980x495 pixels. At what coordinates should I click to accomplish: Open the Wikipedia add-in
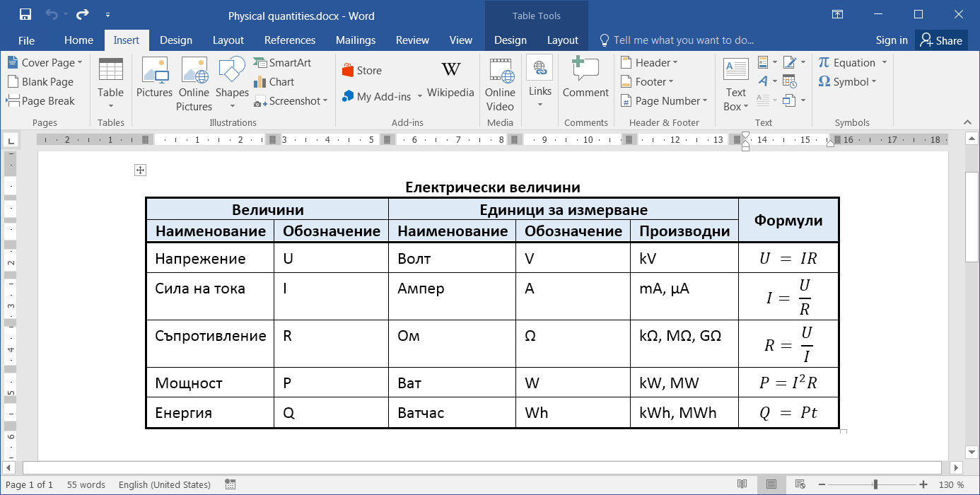[x=450, y=79]
